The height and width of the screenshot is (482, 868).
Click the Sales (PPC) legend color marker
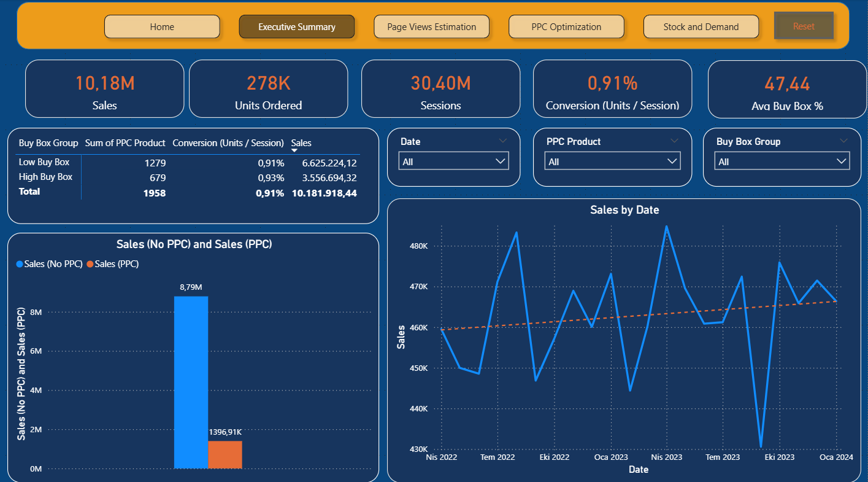click(x=90, y=264)
